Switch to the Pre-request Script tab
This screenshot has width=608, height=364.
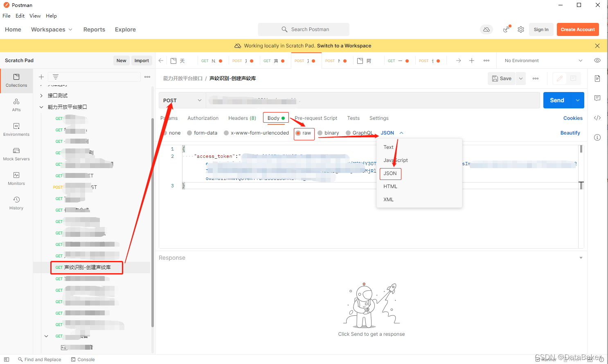pos(316,118)
